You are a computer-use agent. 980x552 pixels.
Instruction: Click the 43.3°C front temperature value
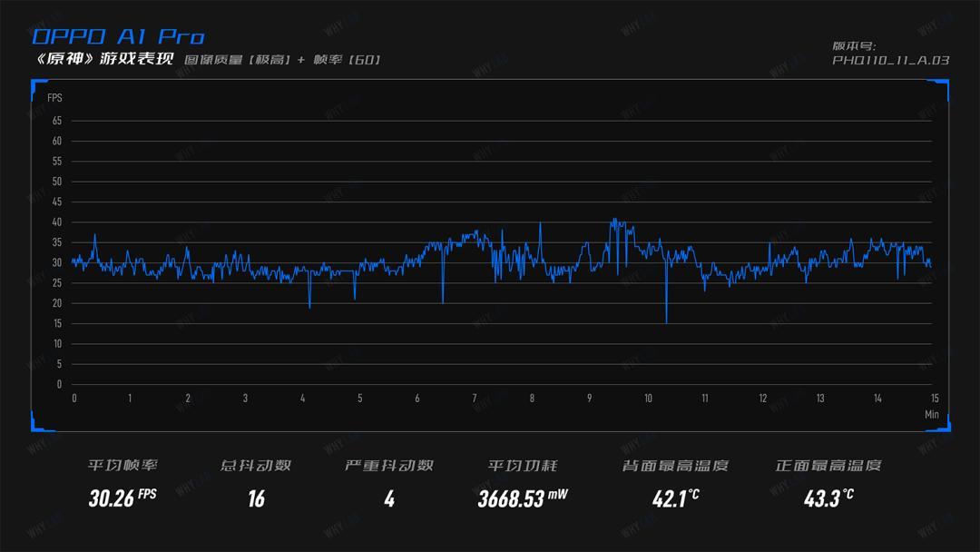coord(828,498)
